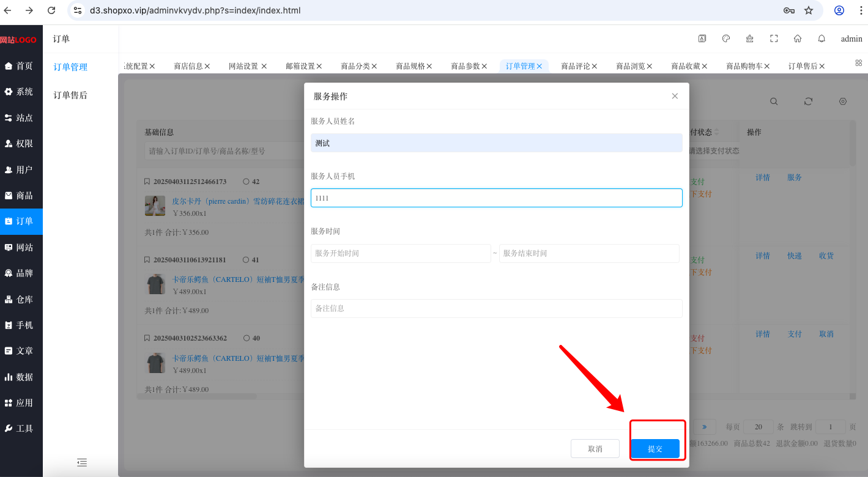
Task: Open the admin account menu
Action: 851,39
